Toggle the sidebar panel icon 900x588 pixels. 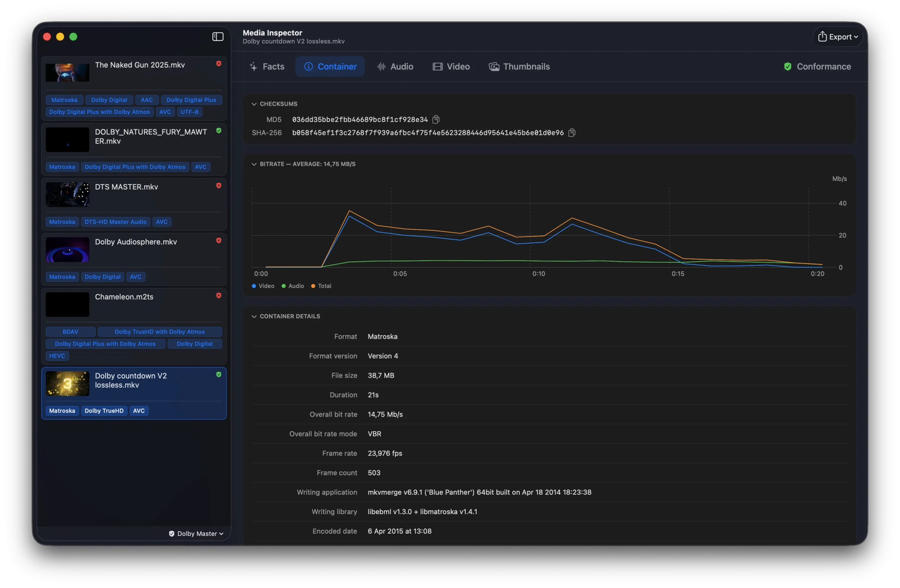point(218,37)
